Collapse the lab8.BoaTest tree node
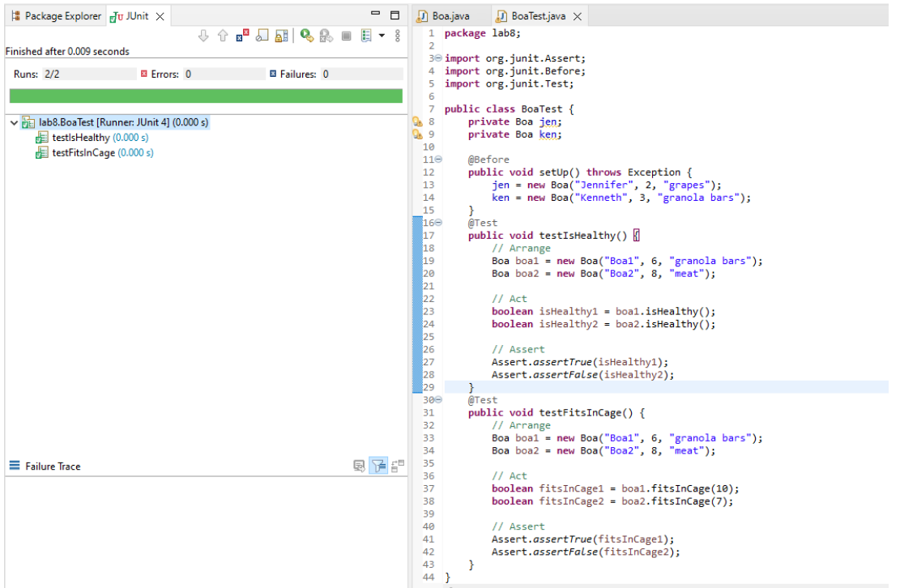This screenshot has width=917, height=588. [x=14, y=123]
